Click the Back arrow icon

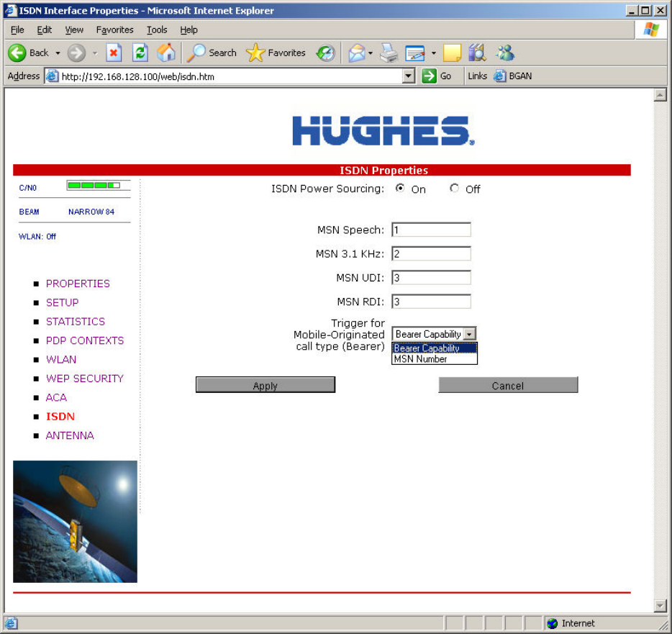pos(17,53)
